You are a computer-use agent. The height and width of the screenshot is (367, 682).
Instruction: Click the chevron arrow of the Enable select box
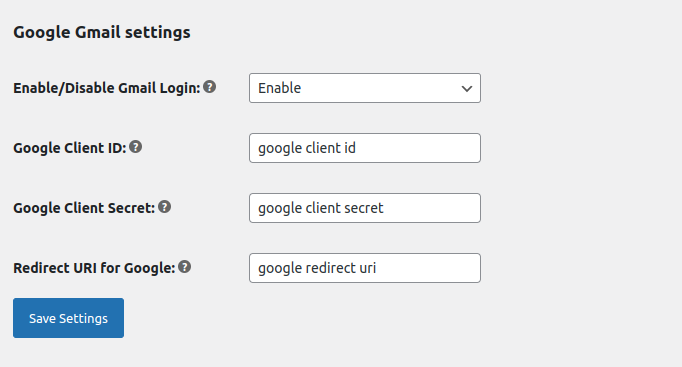[467, 89]
